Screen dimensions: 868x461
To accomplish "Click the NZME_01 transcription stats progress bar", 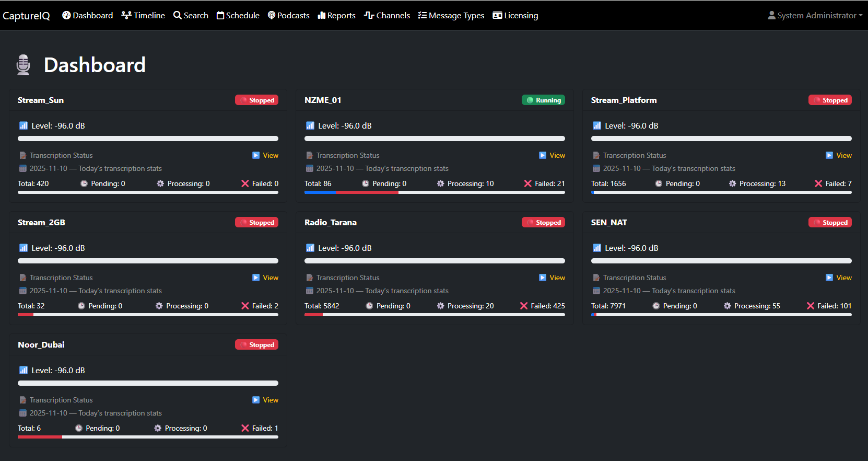I will (x=435, y=192).
